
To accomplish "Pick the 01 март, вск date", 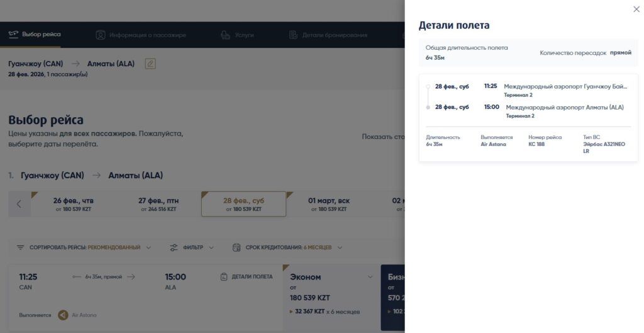I will pyautogui.click(x=328, y=204).
